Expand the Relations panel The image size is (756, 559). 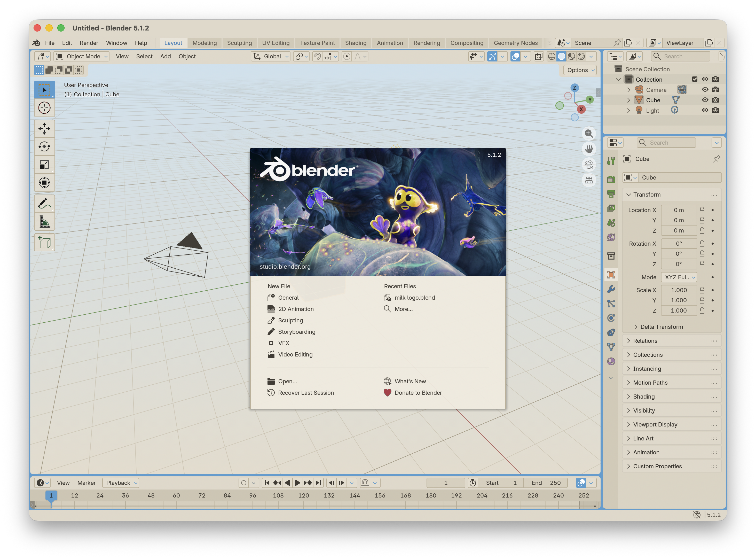point(671,341)
